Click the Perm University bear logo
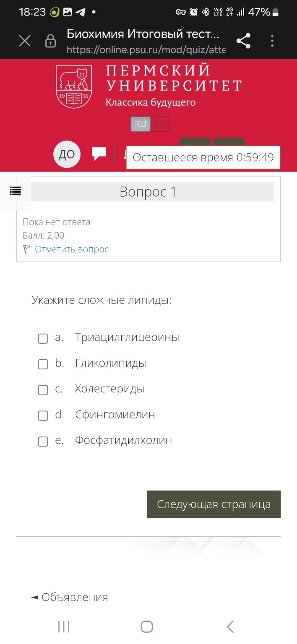Viewport: 297px width, 644px height. pyautogui.click(x=73, y=85)
